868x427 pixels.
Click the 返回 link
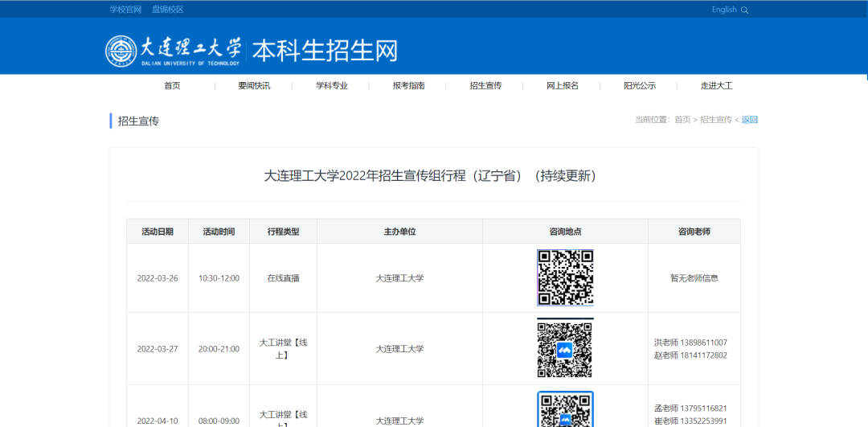click(x=750, y=120)
